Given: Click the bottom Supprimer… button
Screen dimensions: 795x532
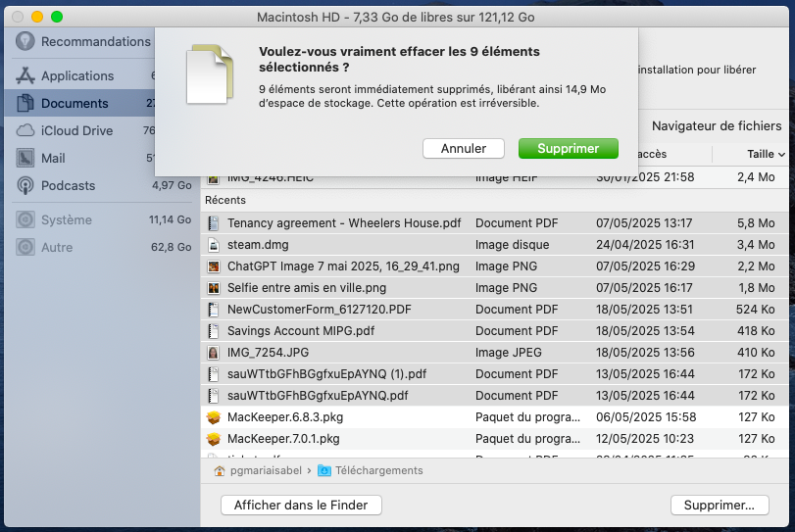Looking at the screenshot, I should click(720, 505).
